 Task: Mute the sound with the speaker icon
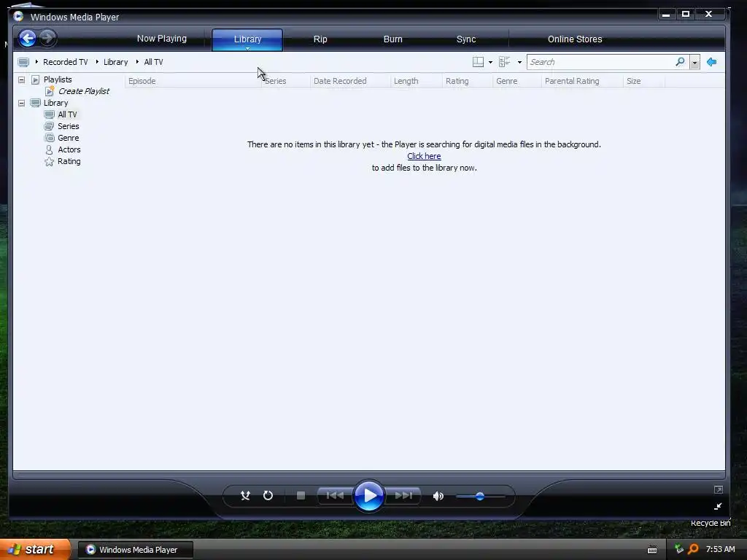click(438, 496)
